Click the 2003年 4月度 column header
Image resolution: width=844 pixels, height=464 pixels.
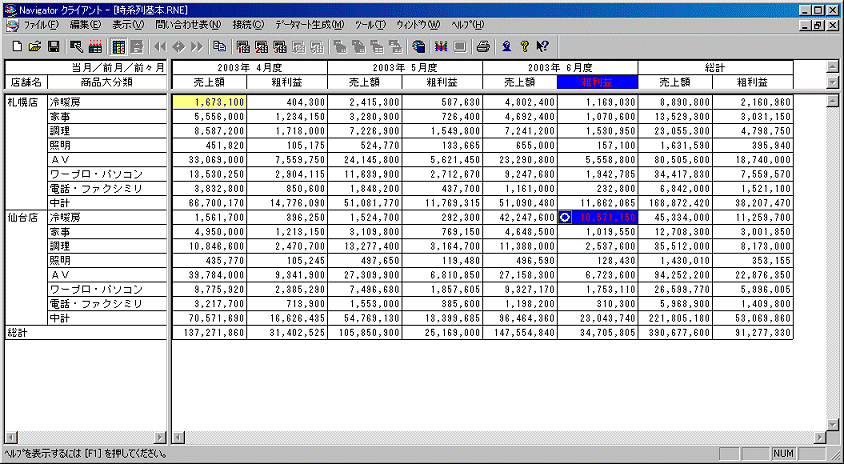point(250,68)
